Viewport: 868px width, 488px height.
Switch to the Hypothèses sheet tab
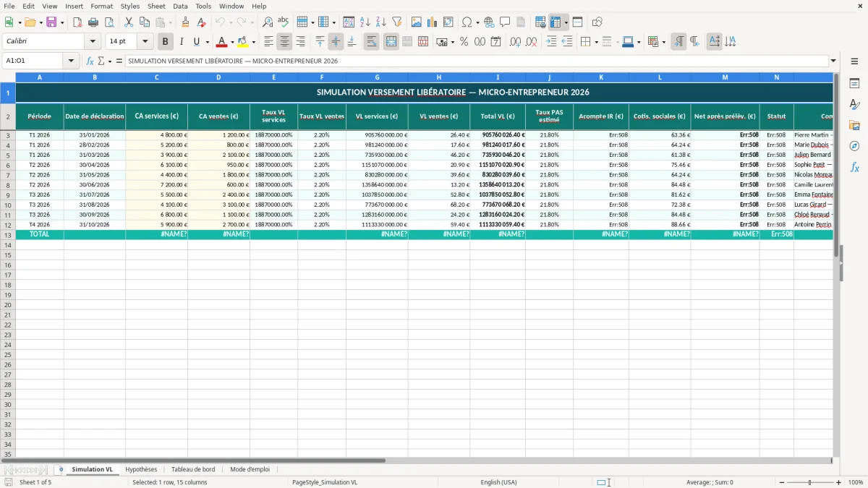[x=141, y=470]
